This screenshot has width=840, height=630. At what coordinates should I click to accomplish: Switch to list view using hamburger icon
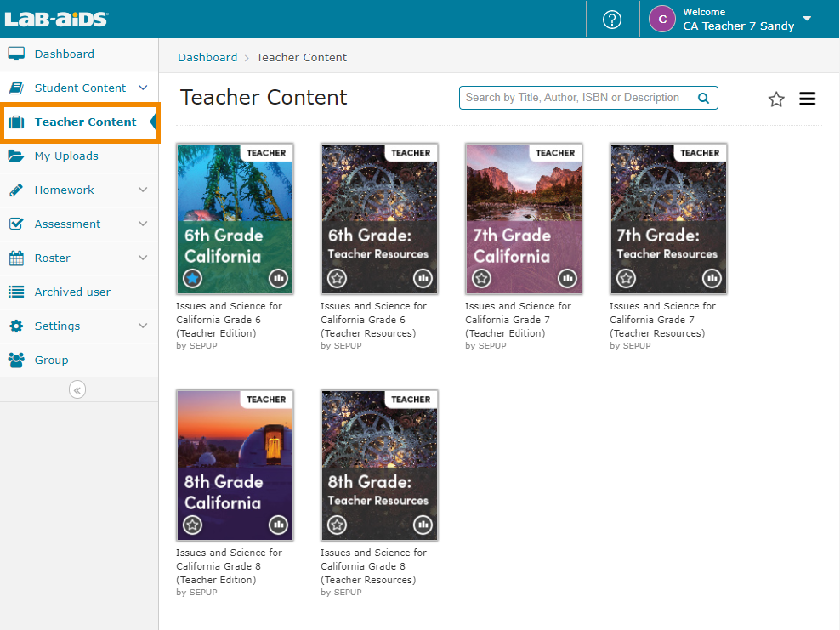(x=808, y=99)
